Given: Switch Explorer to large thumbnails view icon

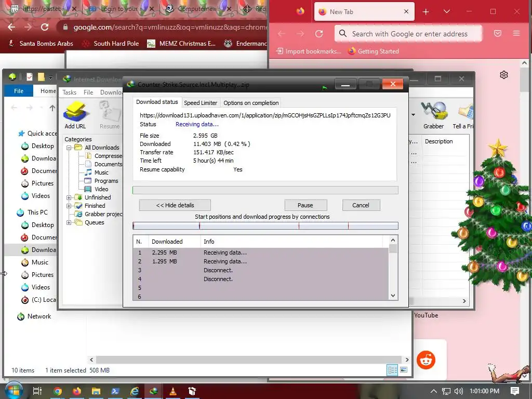Looking at the screenshot, I should coord(404,370).
